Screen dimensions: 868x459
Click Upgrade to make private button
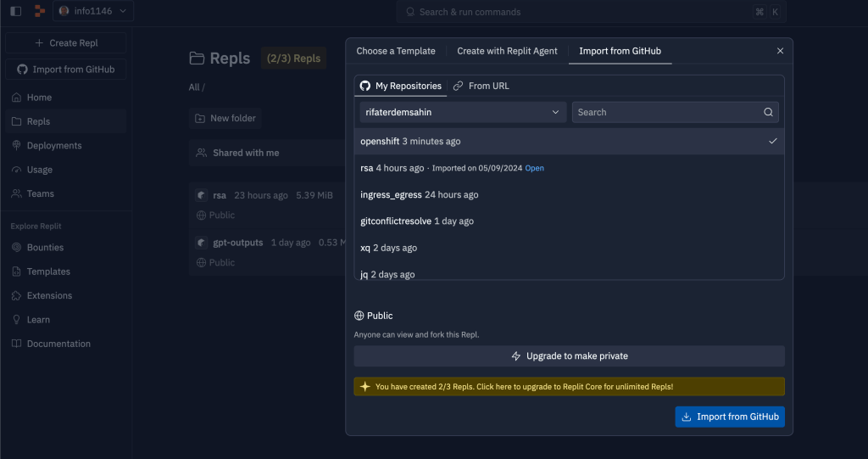tap(569, 355)
